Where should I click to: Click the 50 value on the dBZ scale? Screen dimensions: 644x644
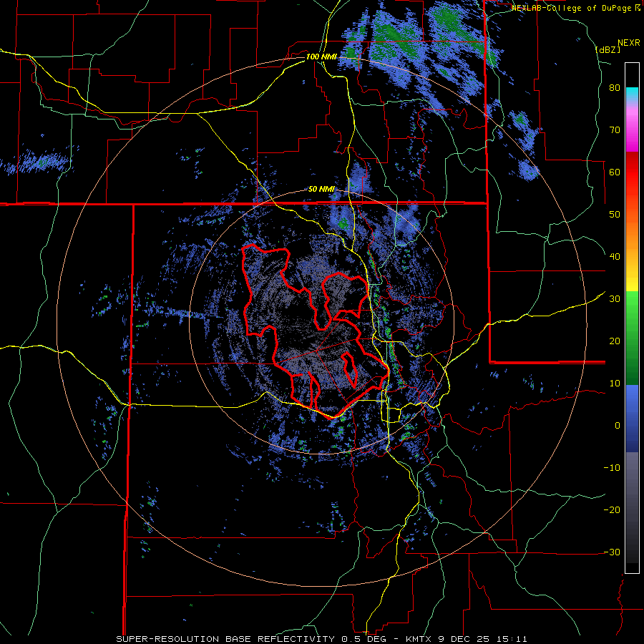[x=615, y=215]
